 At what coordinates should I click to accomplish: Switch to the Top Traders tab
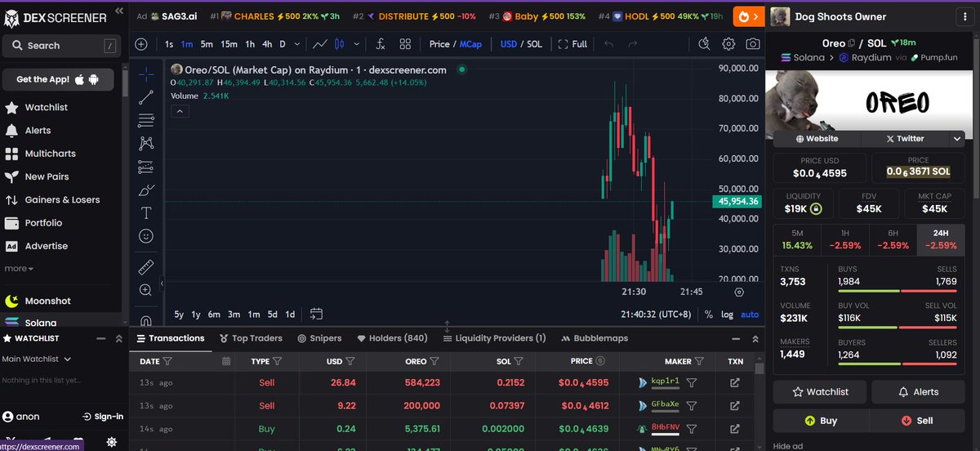(x=251, y=338)
